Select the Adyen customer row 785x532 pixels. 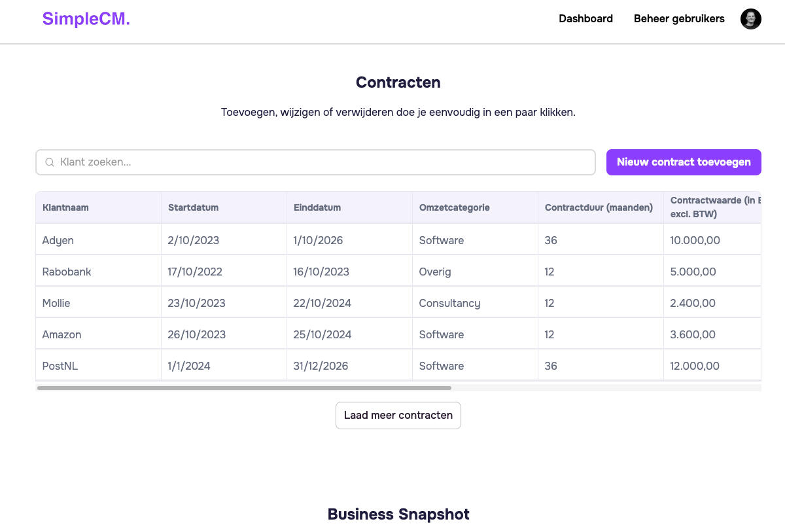coord(58,240)
